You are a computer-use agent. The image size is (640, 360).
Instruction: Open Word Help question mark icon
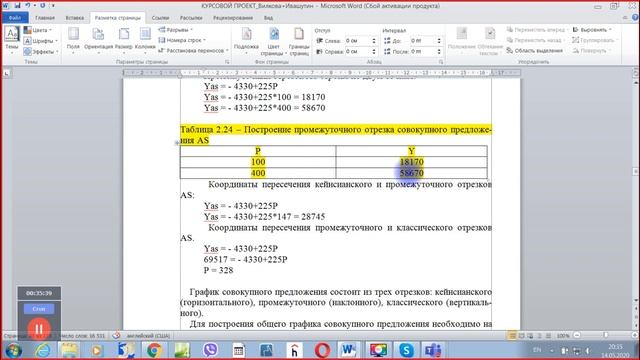[x=635, y=18]
